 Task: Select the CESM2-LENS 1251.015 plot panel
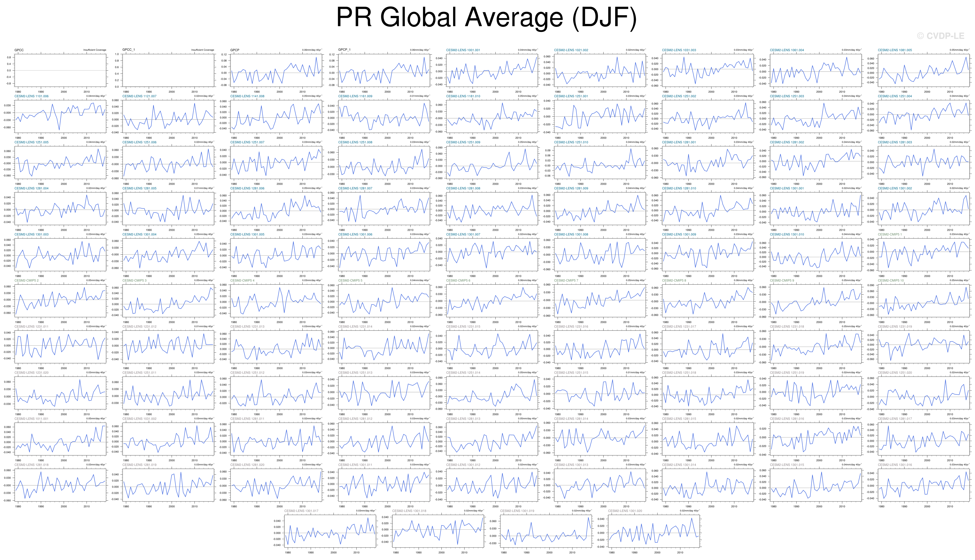pyautogui.click(x=600, y=393)
